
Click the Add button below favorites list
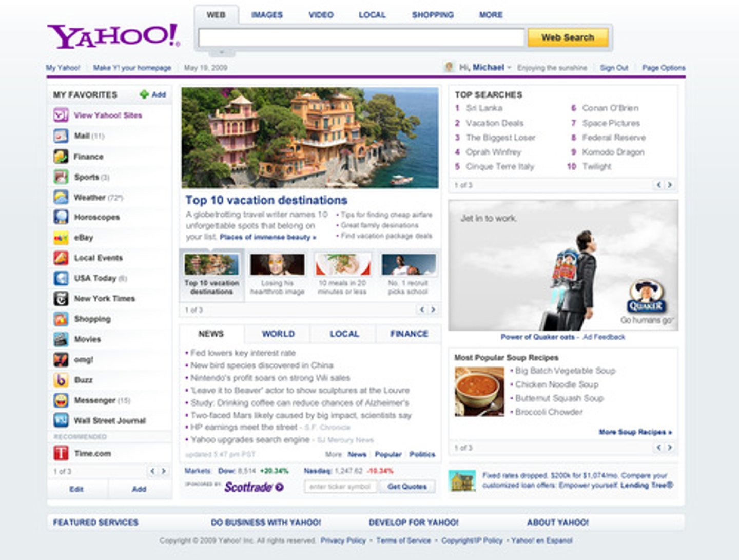(139, 489)
